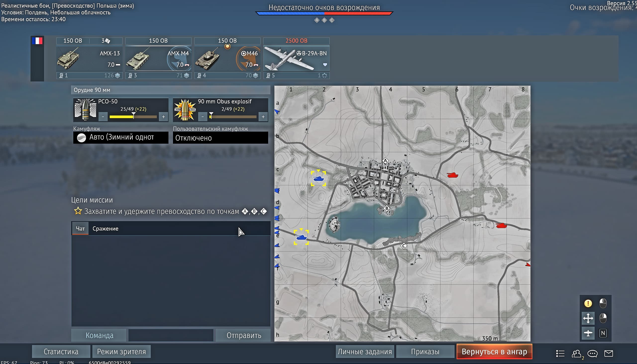Viewport: 637px width, 364px height.
Task: Open the Статистика button
Action: coord(61,352)
